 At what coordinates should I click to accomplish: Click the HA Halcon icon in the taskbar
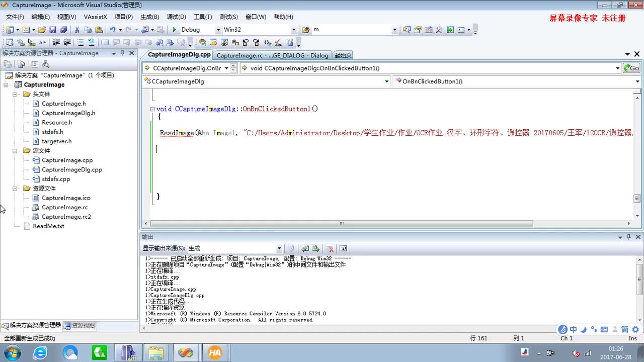[215, 353]
